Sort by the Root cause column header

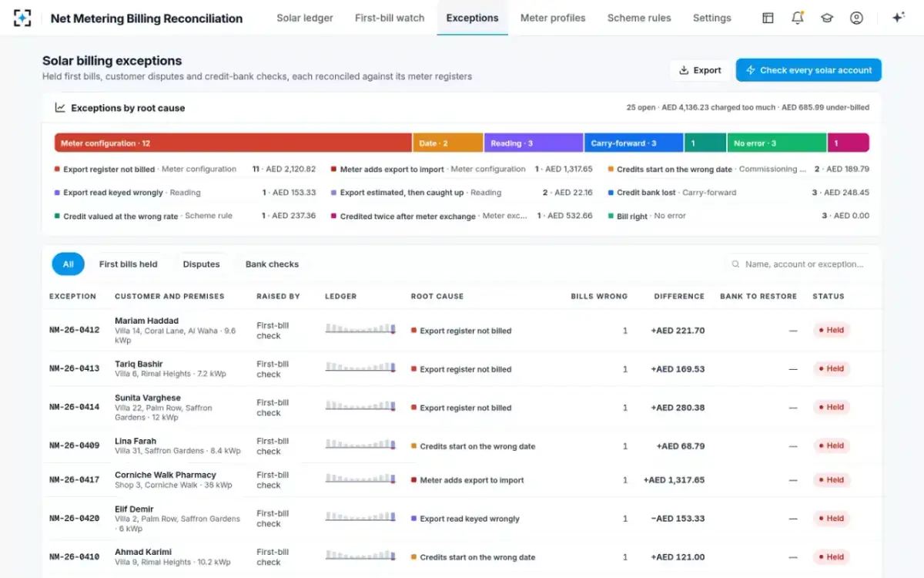[437, 296]
